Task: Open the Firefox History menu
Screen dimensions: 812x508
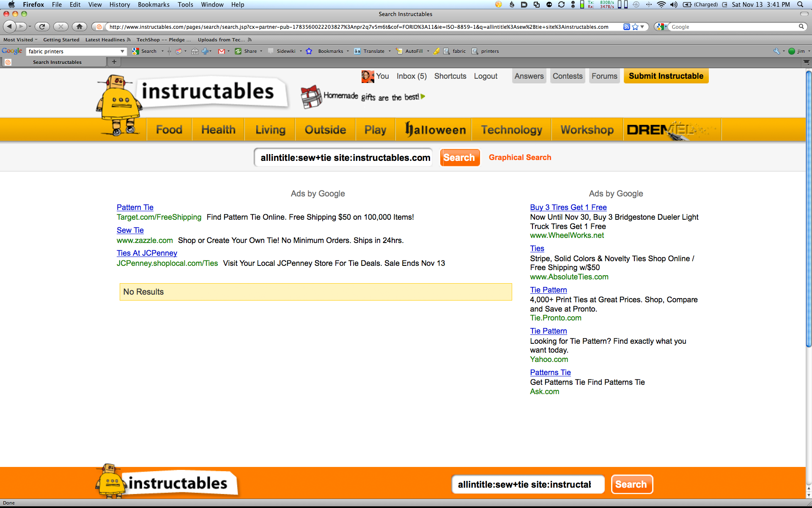Action: tap(120, 5)
